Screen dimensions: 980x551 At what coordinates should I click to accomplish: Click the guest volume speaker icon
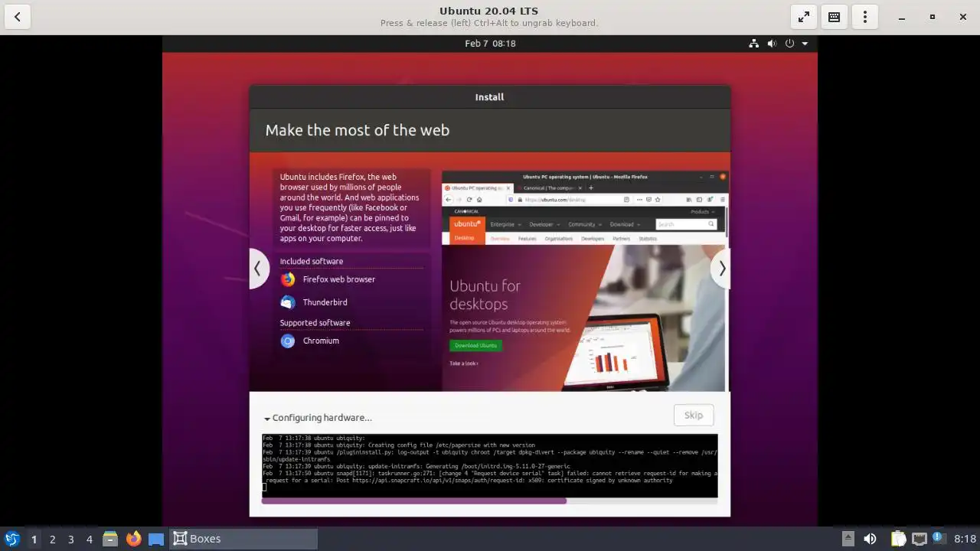point(772,44)
